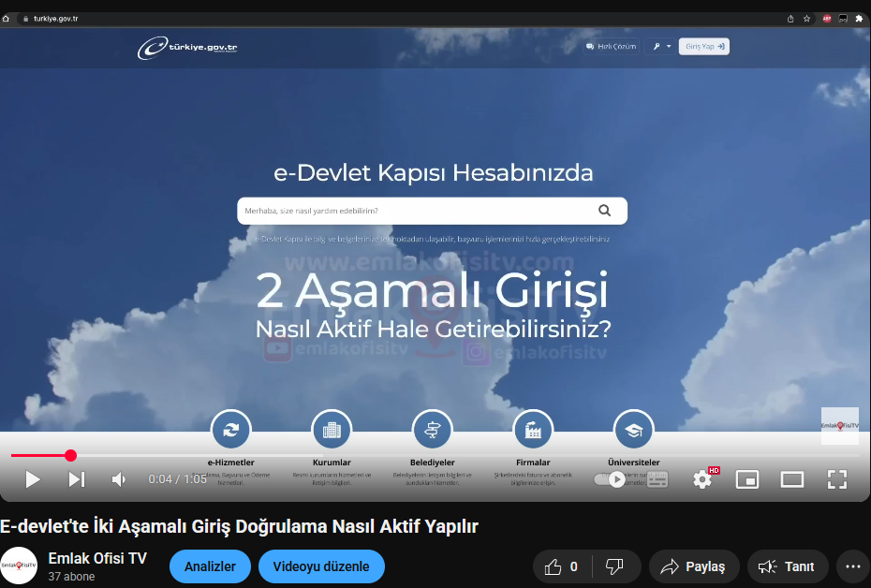The width and height of the screenshot is (871, 588).
Task: Open the three-dot more actions menu
Action: pos(853,566)
